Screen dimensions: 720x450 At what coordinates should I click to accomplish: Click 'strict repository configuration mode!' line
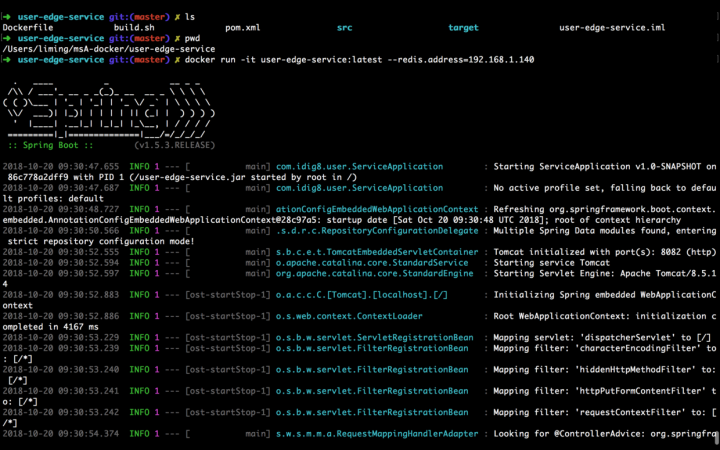[x=101, y=241]
